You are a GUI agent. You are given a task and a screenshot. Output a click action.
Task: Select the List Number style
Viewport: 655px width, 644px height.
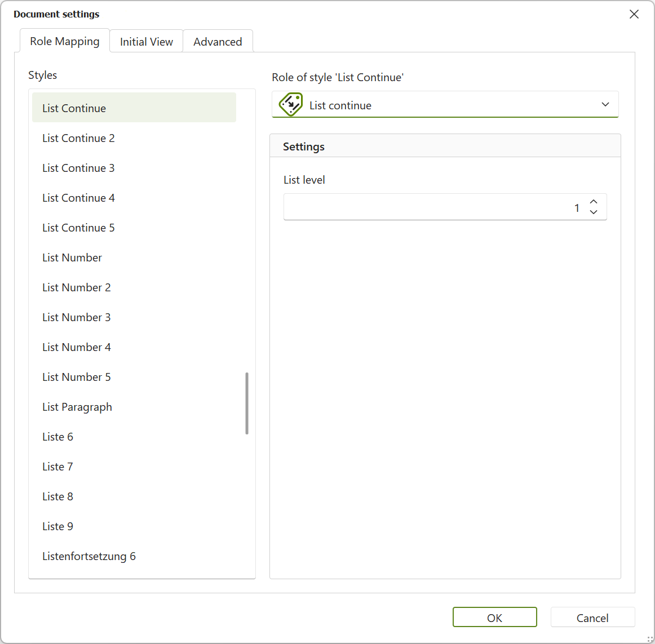pyautogui.click(x=134, y=257)
